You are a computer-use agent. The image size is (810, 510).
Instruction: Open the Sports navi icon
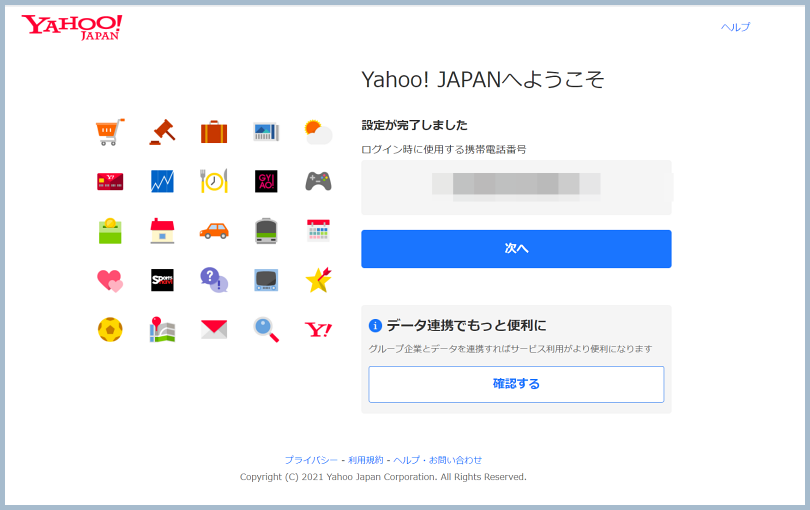point(162,280)
